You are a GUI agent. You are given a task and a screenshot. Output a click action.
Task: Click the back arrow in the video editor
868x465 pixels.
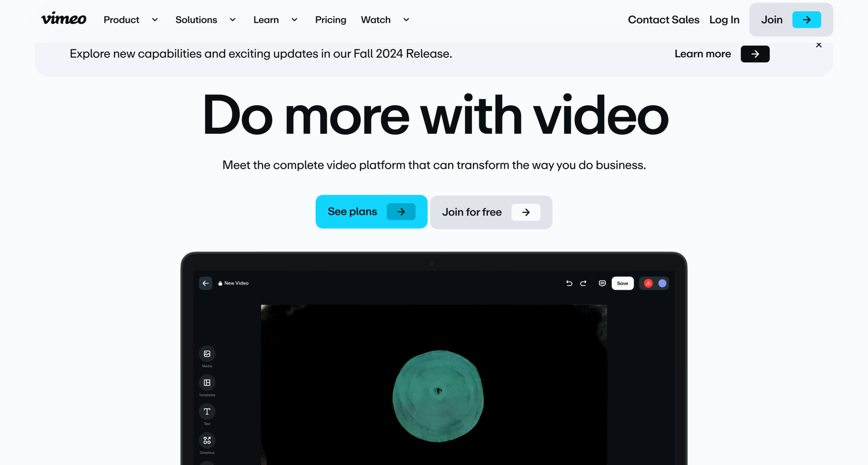tap(206, 283)
